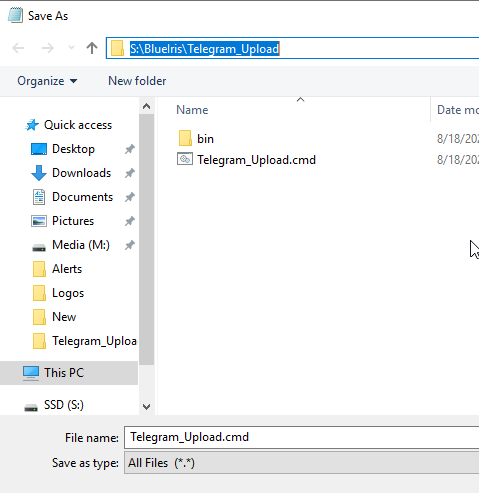
Task: Click the Quick access star icon
Action: [x=32, y=125]
